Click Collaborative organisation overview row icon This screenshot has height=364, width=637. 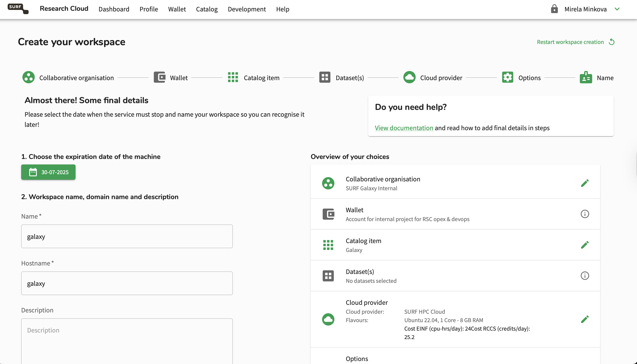pos(328,183)
